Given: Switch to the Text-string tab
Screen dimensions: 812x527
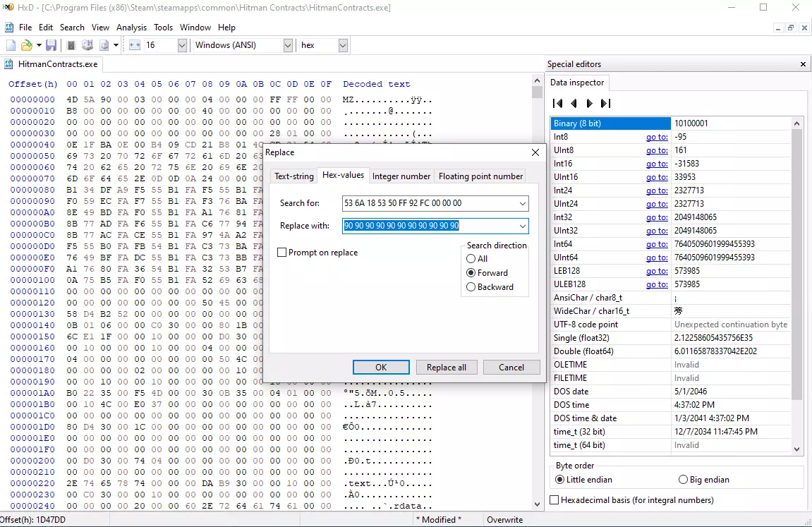Looking at the screenshot, I should [x=294, y=176].
